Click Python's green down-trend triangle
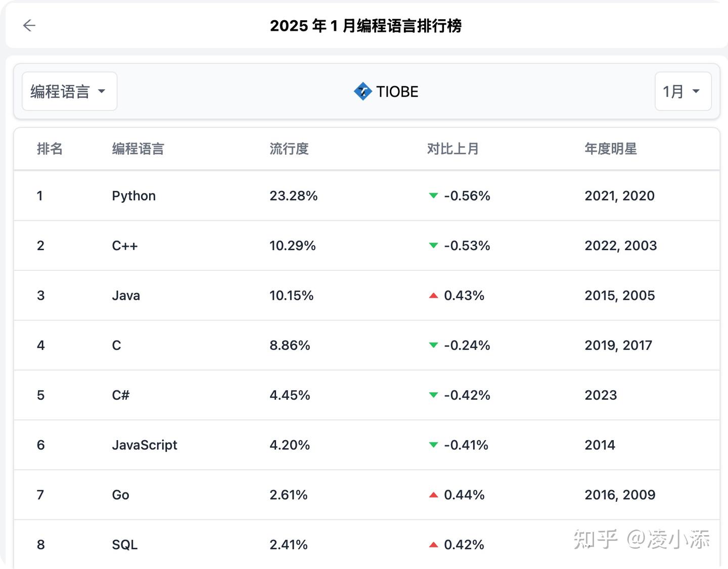728x569 pixels. pyautogui.click(x=433, y=196)
